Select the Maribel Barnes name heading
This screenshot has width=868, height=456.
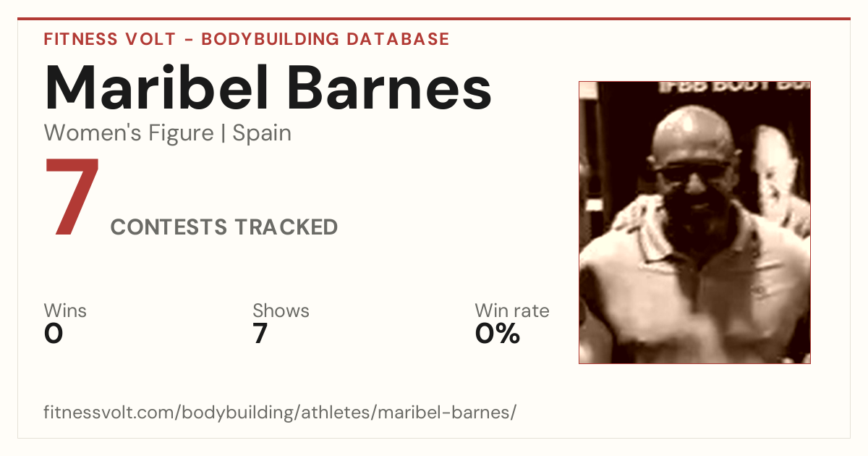tap(268, 88)
